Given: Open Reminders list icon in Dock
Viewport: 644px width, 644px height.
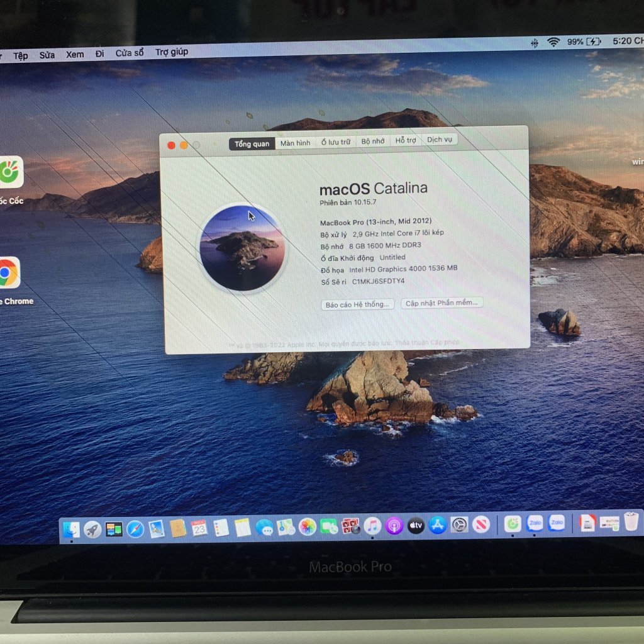Looking at the screenshot, I should coord(221,528).
